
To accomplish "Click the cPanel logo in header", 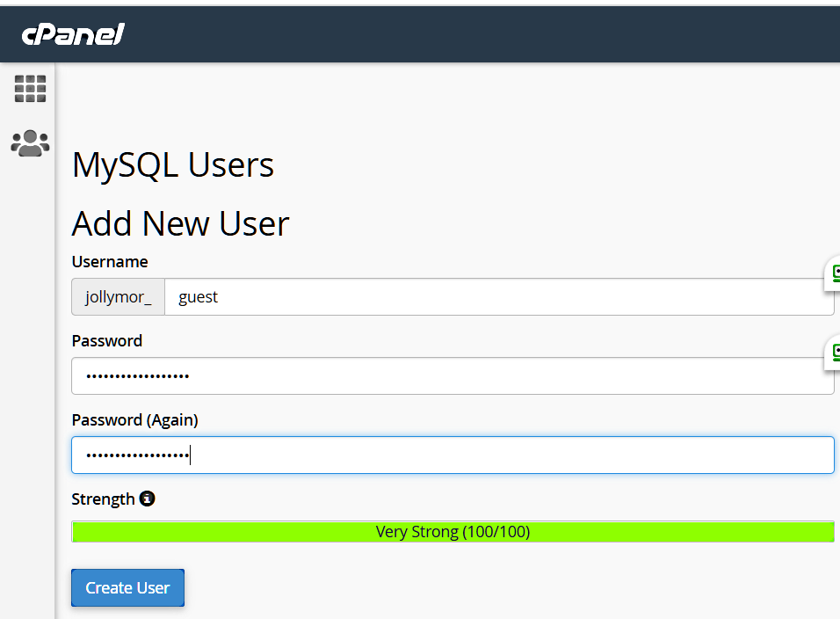I will click(x=73, y=34).
